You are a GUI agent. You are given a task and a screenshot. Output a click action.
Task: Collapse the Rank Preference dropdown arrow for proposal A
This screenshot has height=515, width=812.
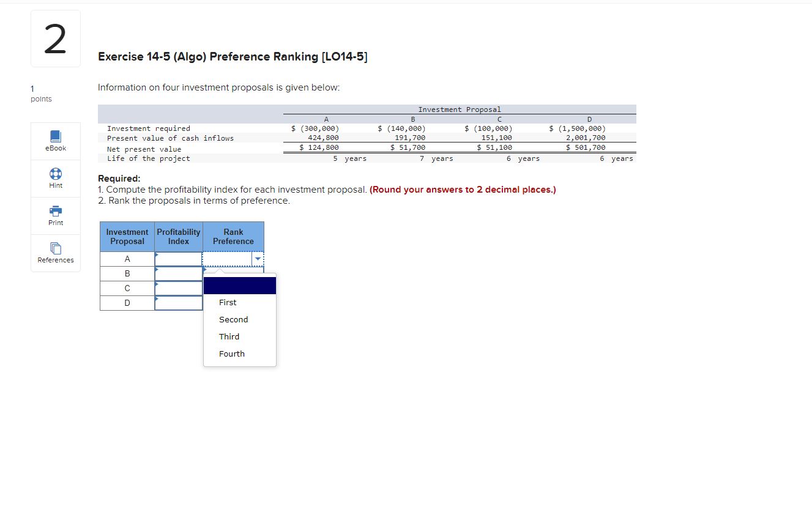point(258,259)
